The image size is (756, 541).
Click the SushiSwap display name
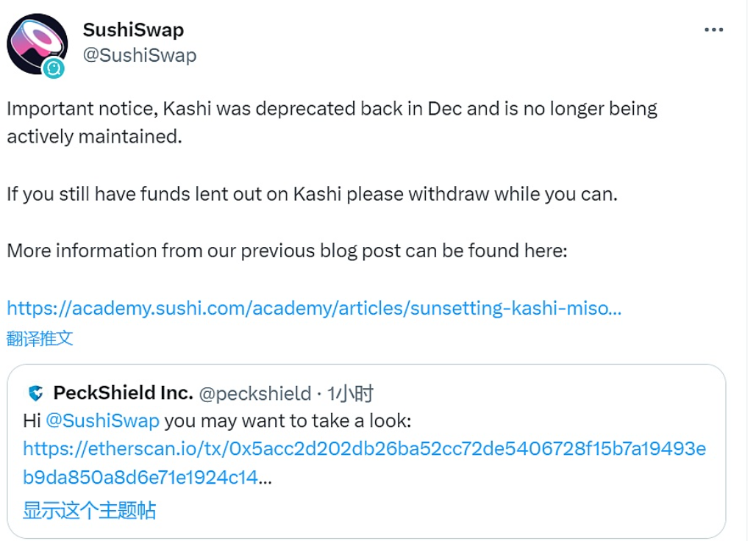(x=133, y=30)
